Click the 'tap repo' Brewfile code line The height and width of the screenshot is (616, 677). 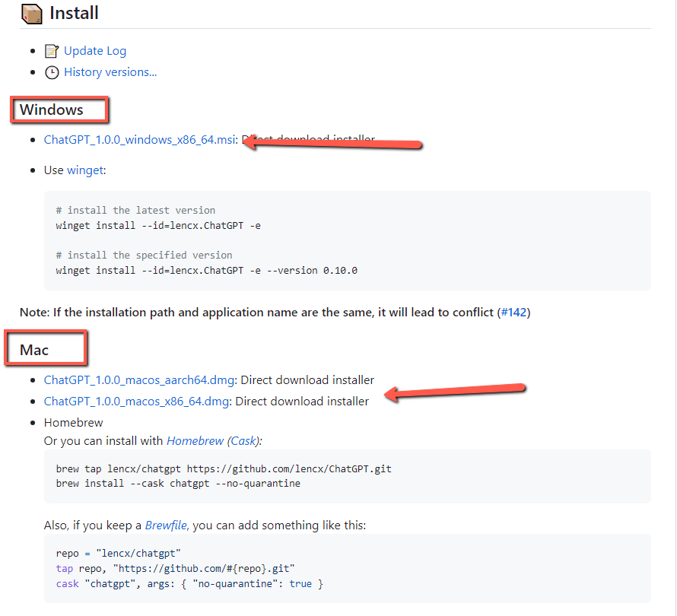175,569
